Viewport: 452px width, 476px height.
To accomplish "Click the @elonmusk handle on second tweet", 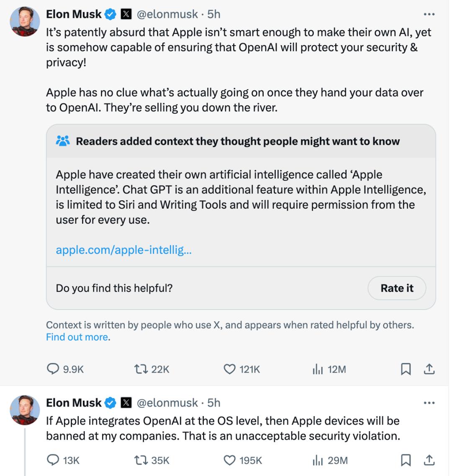I will point(167,403).
